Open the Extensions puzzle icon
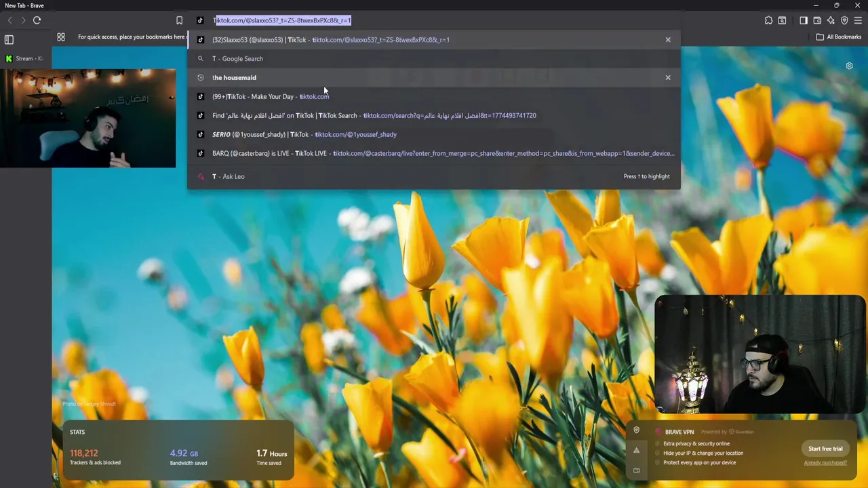This screenshot has width=868, height=488. coord(768,20)
